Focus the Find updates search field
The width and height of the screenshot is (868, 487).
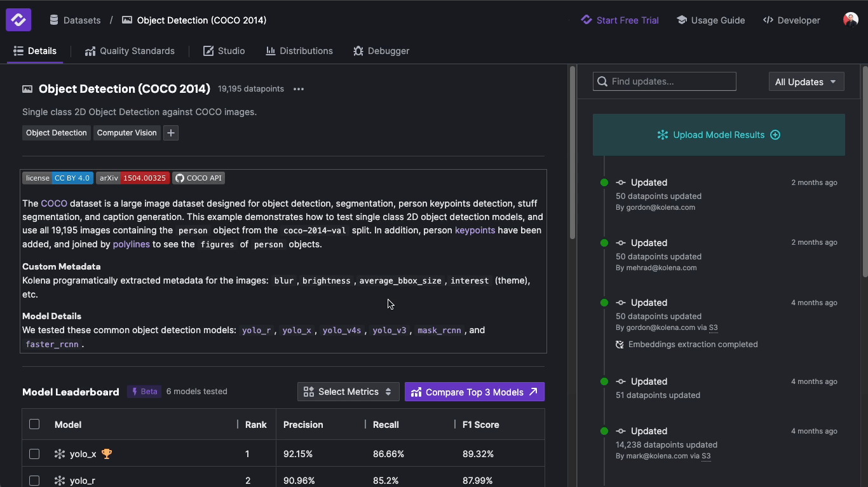(x=664, y=81)
